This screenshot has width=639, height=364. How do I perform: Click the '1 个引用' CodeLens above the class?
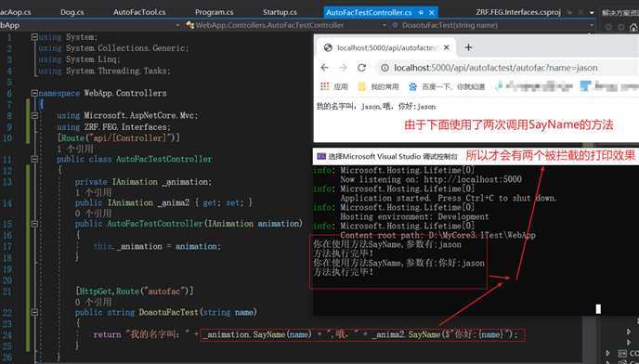75,149
